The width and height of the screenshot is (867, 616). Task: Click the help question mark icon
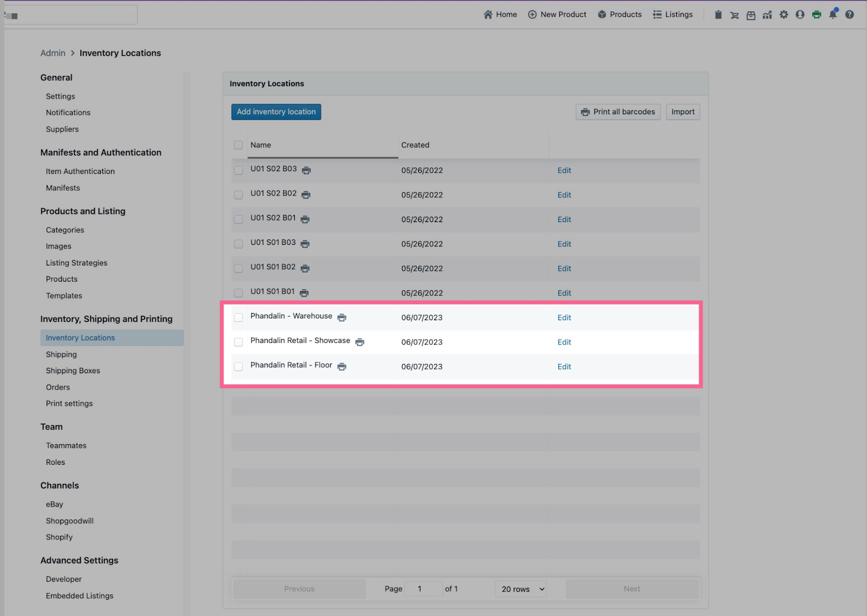click(x=849, y=15)
